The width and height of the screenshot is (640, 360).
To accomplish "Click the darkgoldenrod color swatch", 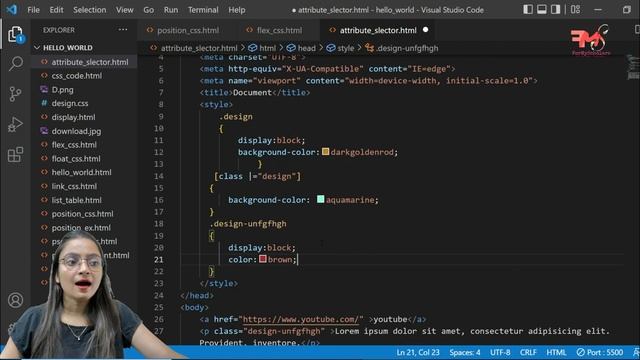I will [325, 152].
